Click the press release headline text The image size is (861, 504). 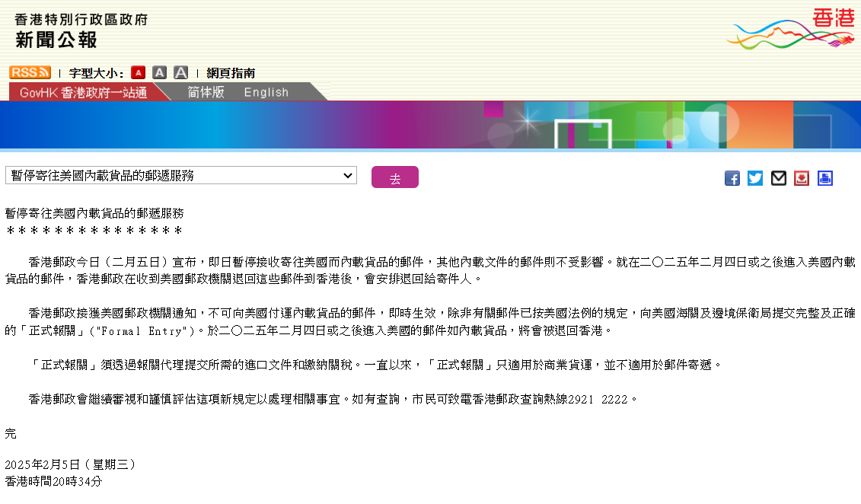pyautogui.click(x=94, y=214)
